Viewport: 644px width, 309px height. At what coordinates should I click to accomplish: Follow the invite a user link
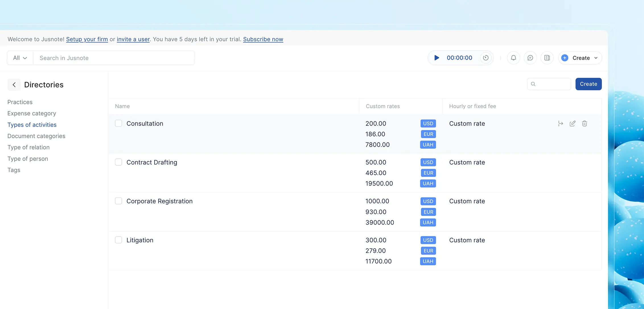tap(133, 39)
